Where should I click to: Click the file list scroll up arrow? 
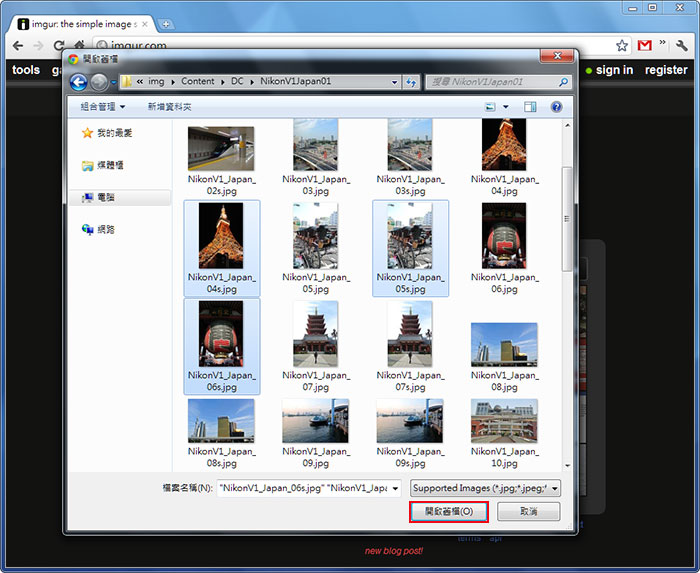point(567,125)
